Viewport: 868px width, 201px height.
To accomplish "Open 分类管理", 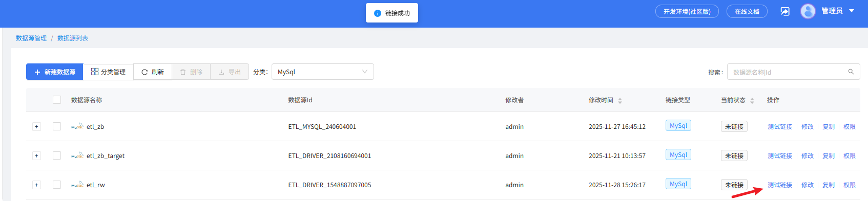I will click(108, 72).
